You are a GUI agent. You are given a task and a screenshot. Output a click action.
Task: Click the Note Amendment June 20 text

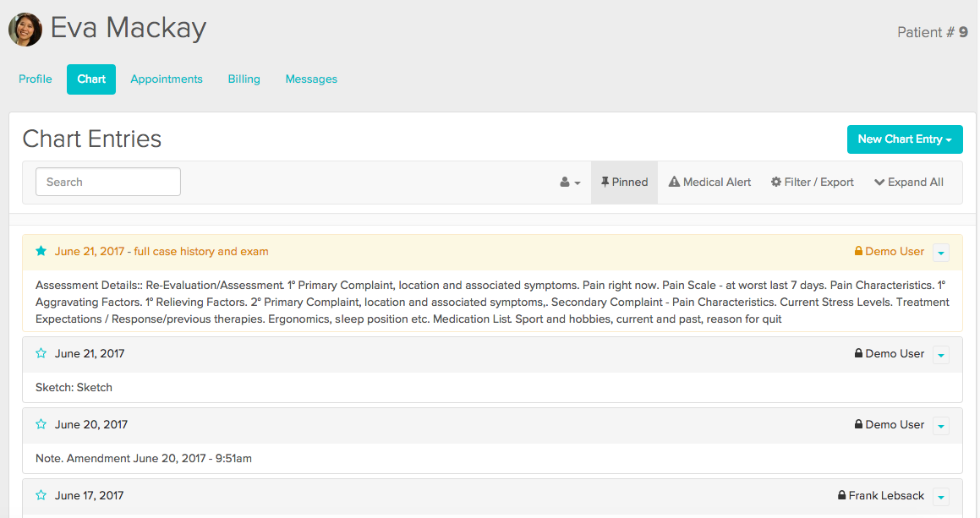[144, 459]
